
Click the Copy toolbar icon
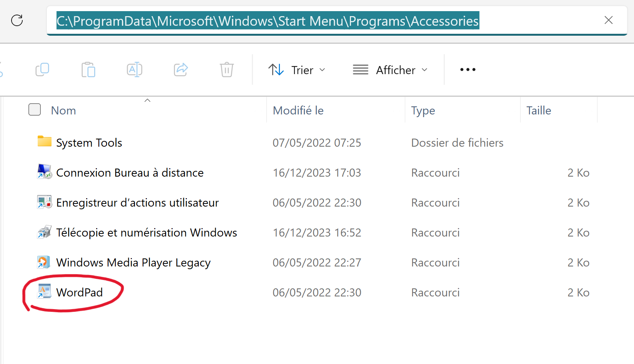point(42,69)
